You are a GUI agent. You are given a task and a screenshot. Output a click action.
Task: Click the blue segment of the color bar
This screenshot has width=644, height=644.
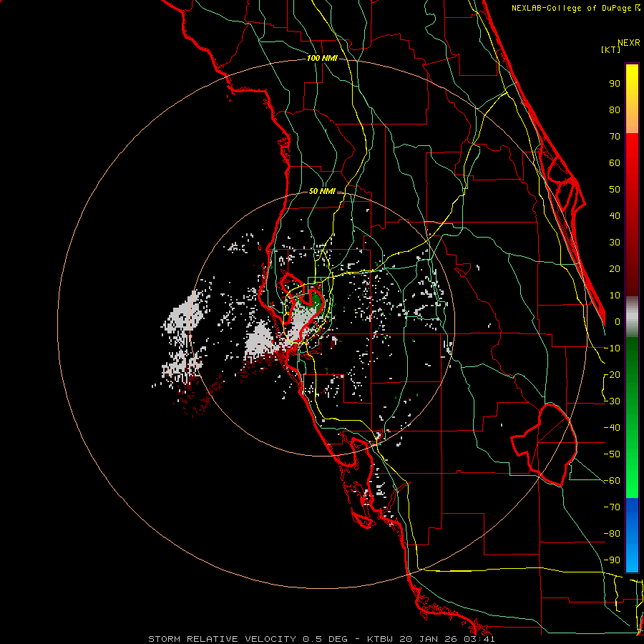click(x=632, y=535)
